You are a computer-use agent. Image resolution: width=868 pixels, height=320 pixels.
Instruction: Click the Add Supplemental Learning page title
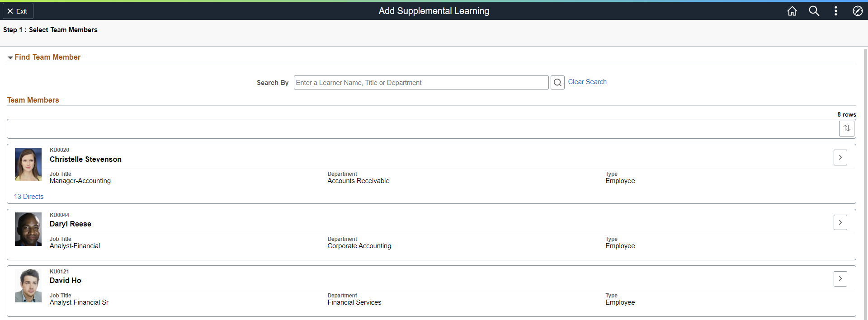(x=434, y=11)
